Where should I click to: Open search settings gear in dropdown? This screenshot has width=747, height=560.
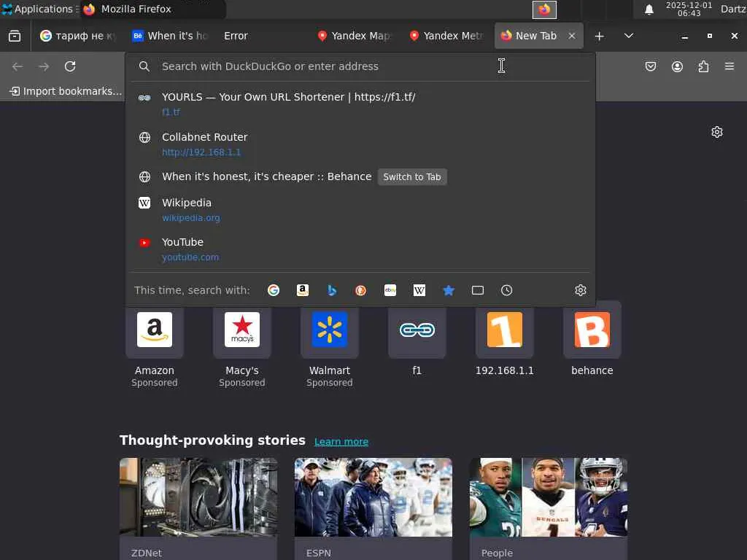[580, 290]
